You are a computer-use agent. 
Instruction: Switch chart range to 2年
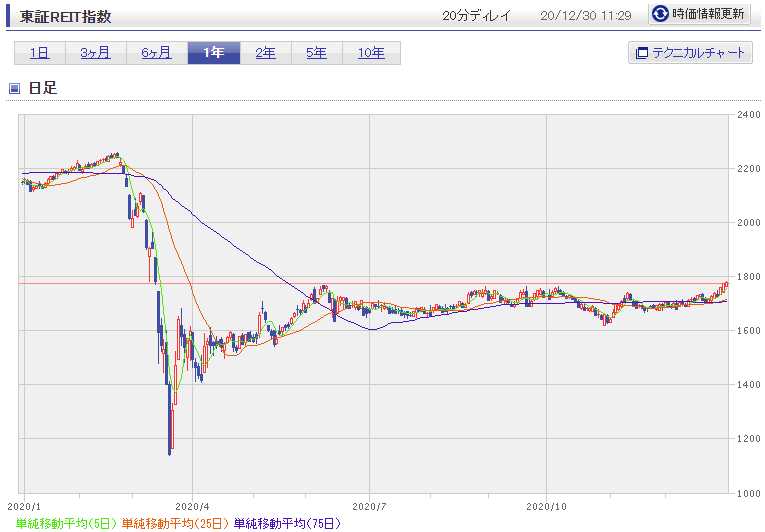[265, 53]
